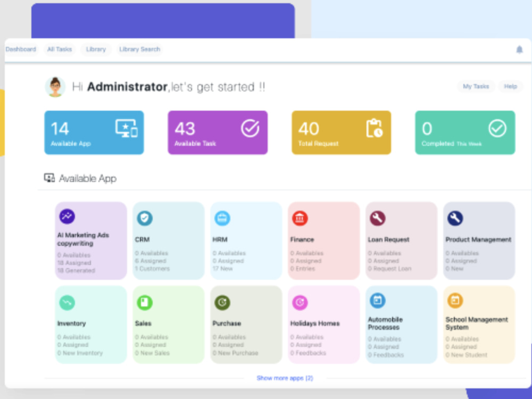Click the icon beside Available App heading
The width and height of the screenshot is (532, 399).
tap(49, 178)
